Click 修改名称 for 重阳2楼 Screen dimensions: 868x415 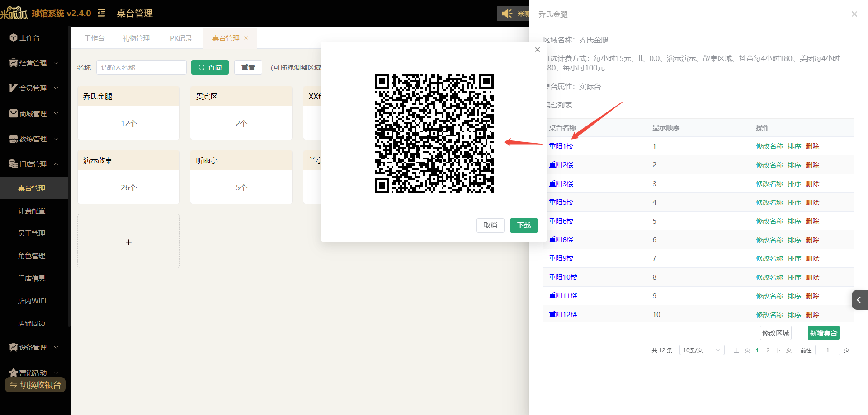tap(769, 165)
